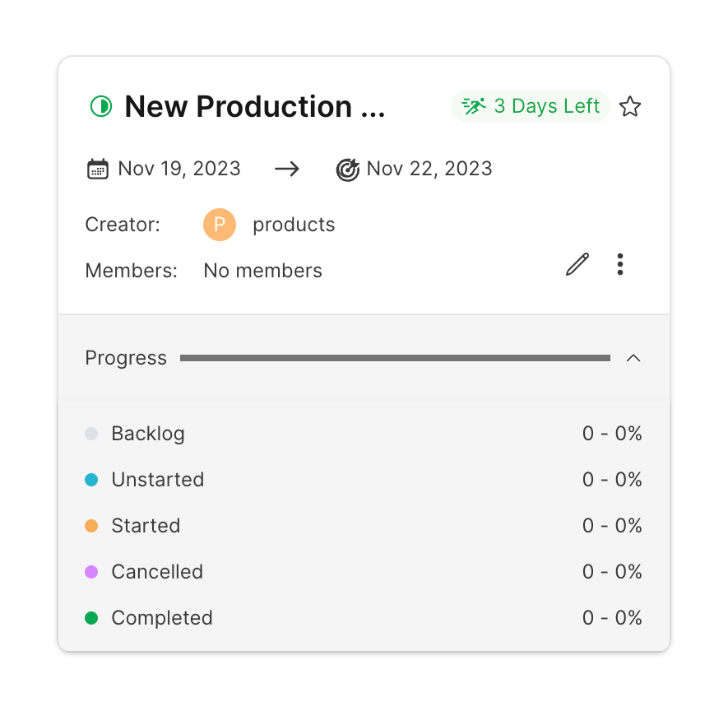728x711 pixels.
Task: Click the Progress bar track
Action: (x=395, y=358)
